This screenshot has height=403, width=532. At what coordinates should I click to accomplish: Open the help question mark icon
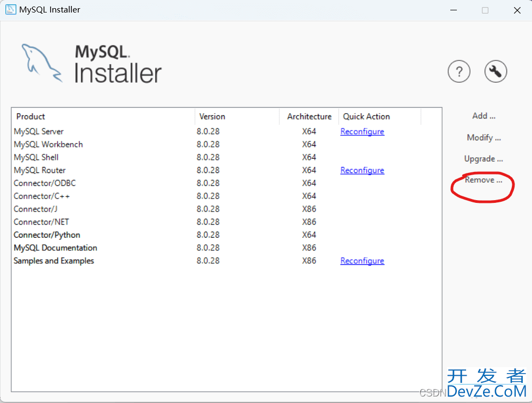tap(458, 71)
